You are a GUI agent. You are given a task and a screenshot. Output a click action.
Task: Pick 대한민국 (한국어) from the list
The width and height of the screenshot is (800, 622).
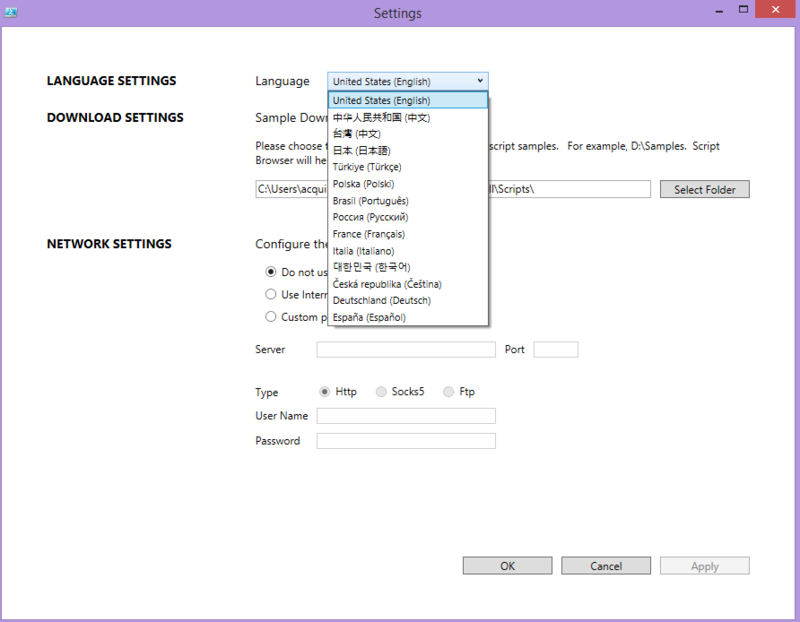click(x=408, y=267)
